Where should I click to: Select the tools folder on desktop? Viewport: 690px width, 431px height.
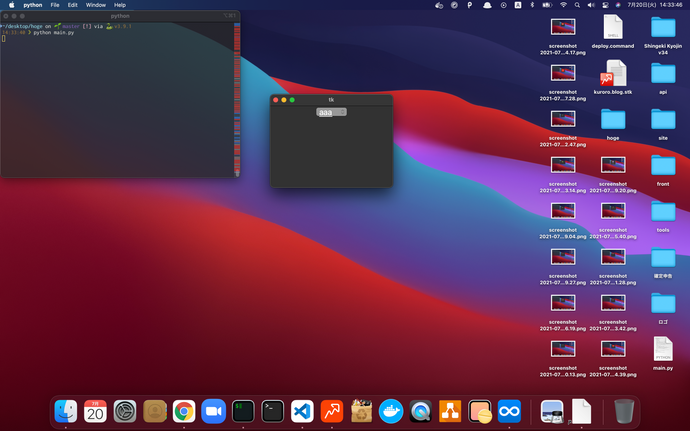coord(663,211)
